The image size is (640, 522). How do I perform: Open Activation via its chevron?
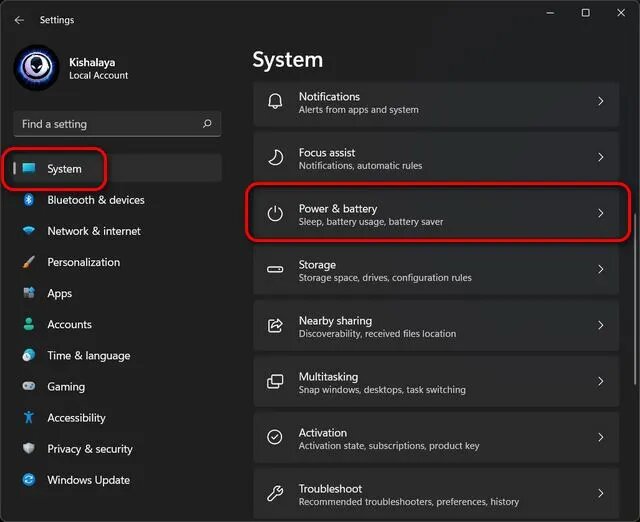click(x=600, y=437)
